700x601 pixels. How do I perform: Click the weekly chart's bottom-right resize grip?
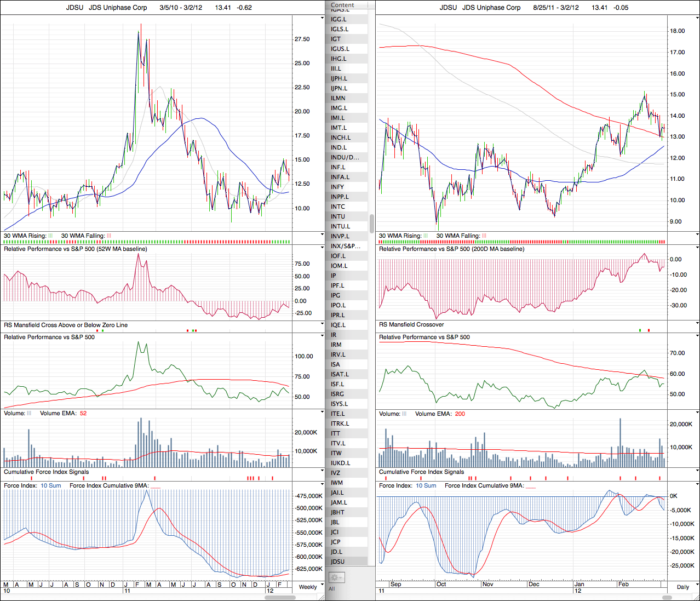322,597
